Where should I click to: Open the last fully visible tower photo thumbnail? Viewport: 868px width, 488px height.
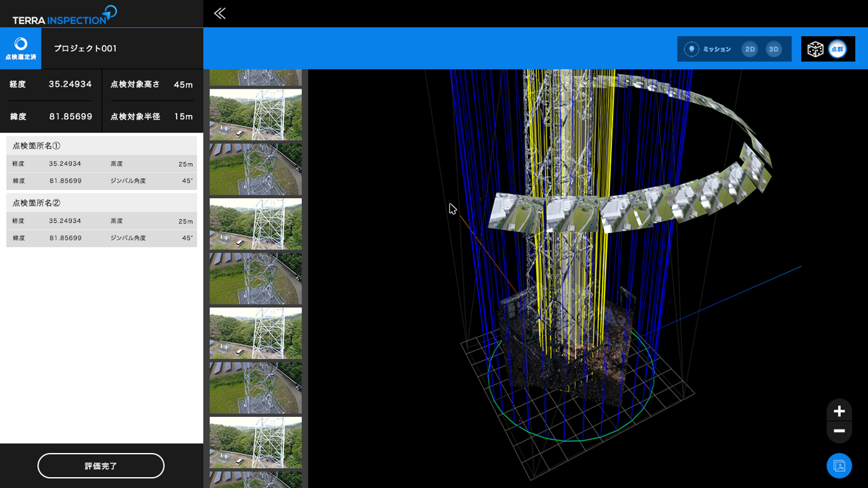point(256,442)
